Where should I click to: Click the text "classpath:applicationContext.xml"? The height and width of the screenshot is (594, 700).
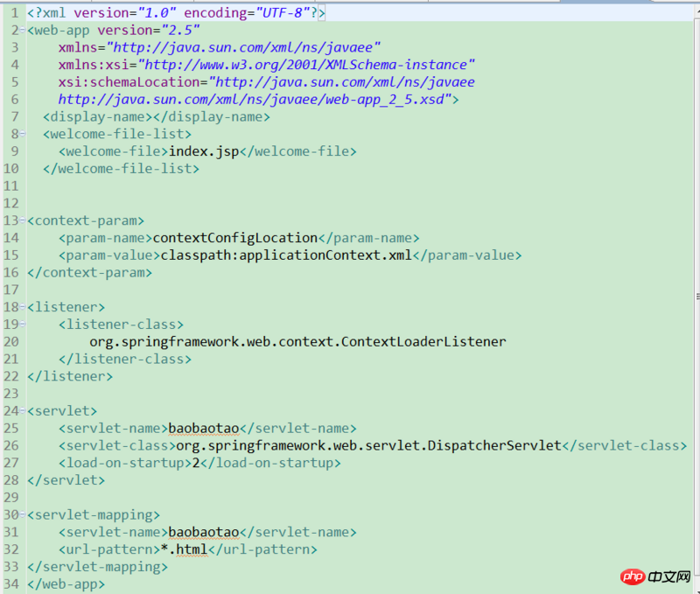286,255
